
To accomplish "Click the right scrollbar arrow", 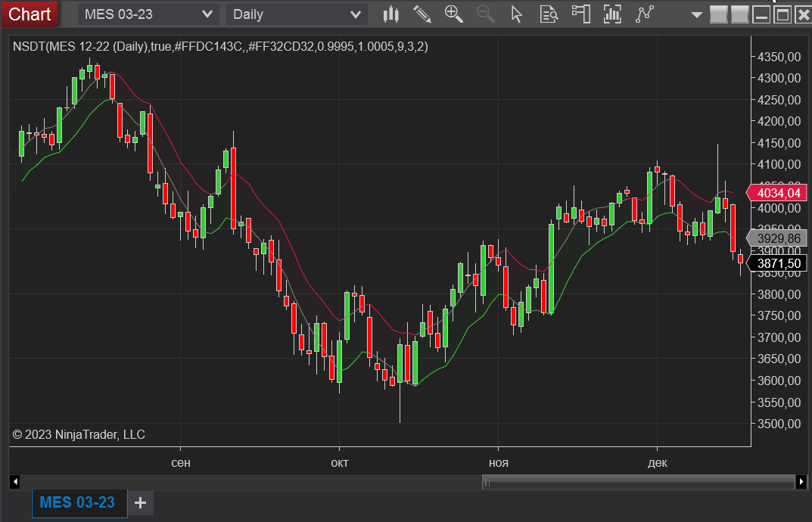I will tap(802, 482).
